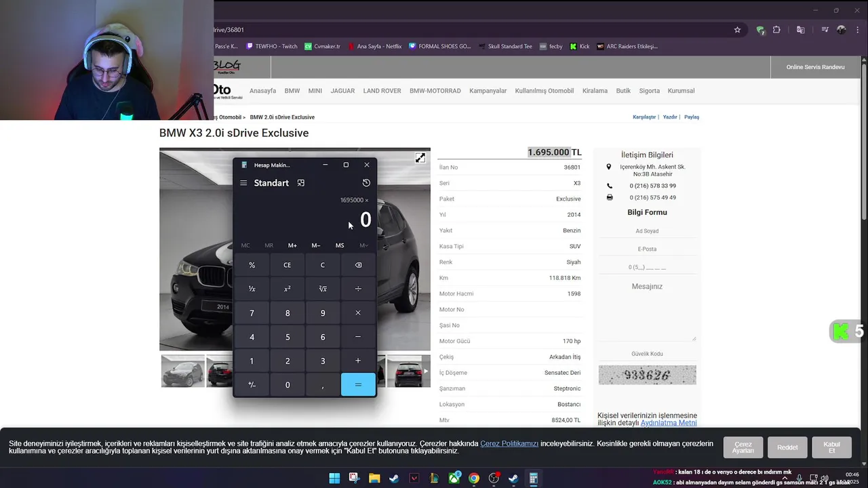Click the M- memory subtract button
This screenshot has height=488, width=868.
click(316, 245)
